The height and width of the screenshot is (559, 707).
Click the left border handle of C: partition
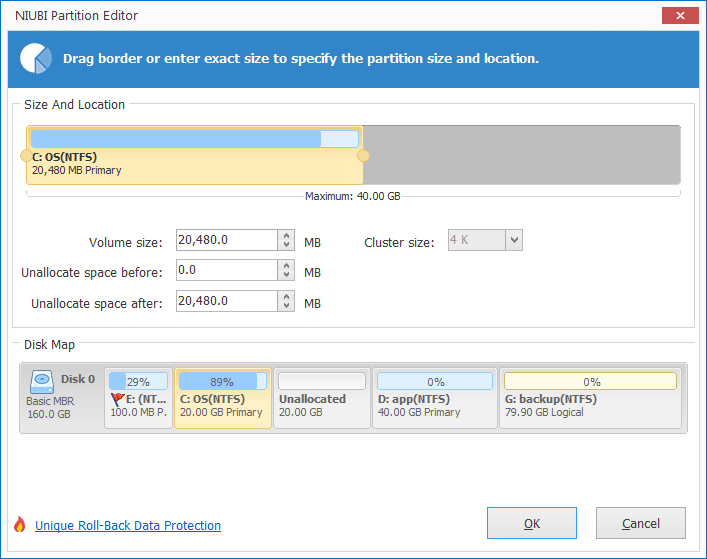pyautogui.click(x=26, y=156)
